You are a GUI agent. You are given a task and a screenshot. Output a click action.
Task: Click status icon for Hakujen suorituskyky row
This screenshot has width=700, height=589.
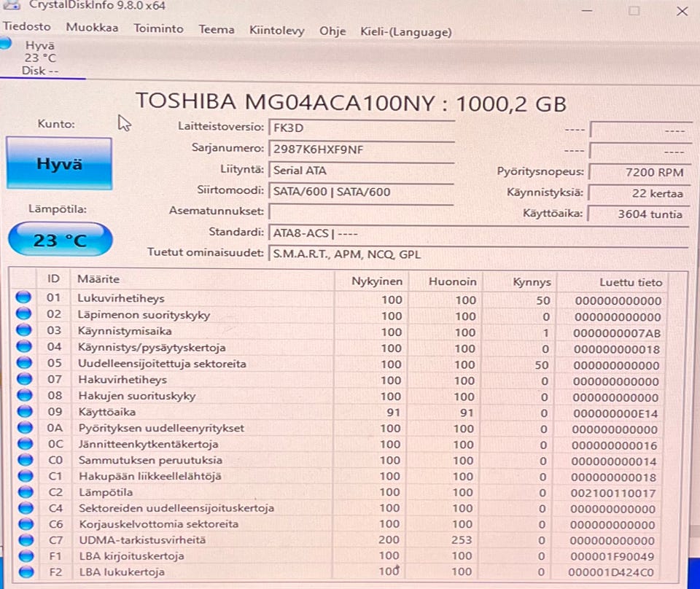tap(25, 395)
